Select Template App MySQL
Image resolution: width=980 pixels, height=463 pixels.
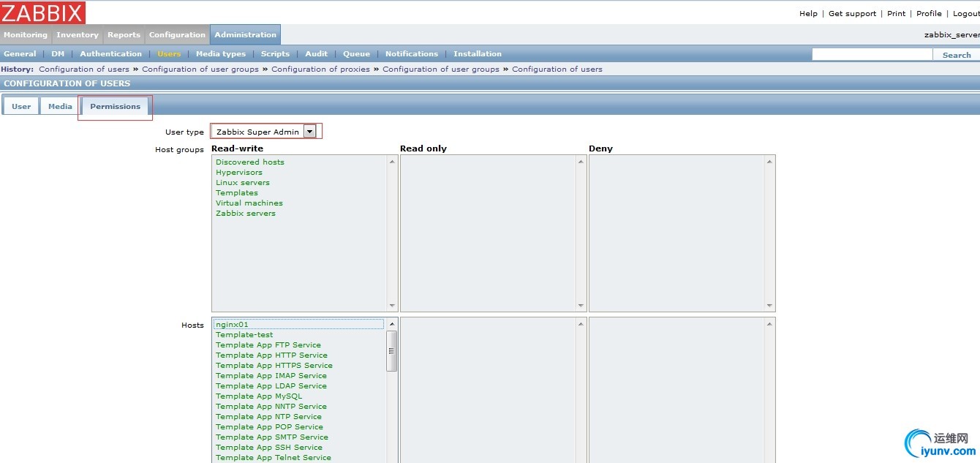pyautogui.click(x=259, y=396)
